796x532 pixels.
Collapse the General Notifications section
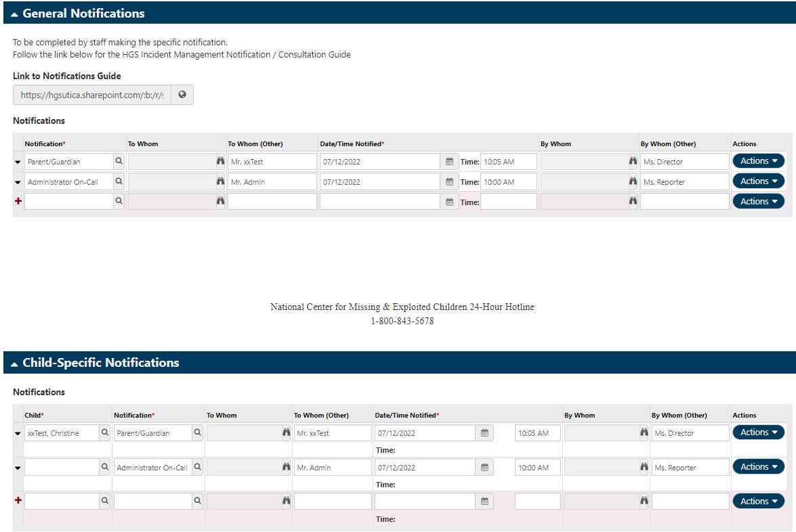[15, 13]
